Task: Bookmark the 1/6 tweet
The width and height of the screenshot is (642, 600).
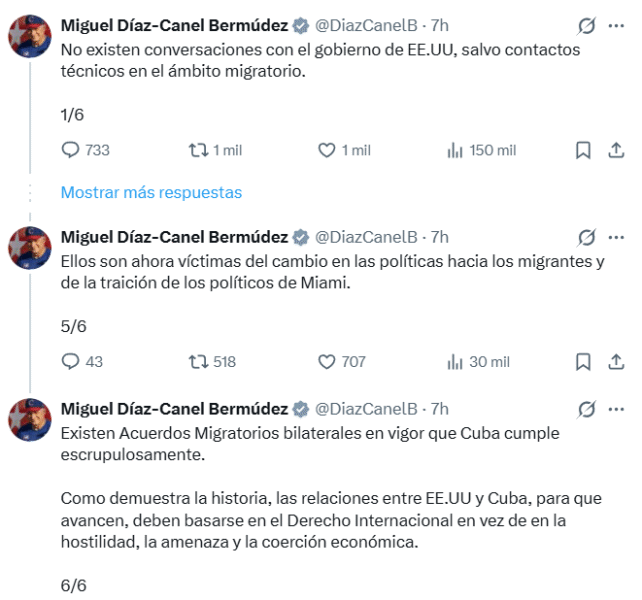Action: coord(583,150)
